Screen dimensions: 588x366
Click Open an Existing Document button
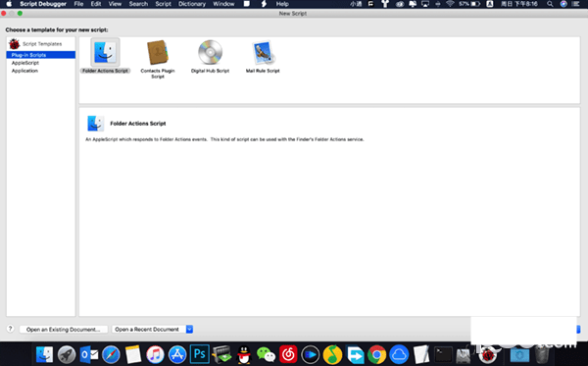(x=64, y=330)
